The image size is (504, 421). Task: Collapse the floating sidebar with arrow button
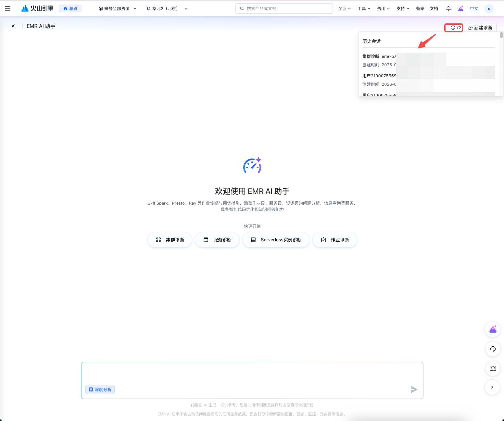point(492,387)
